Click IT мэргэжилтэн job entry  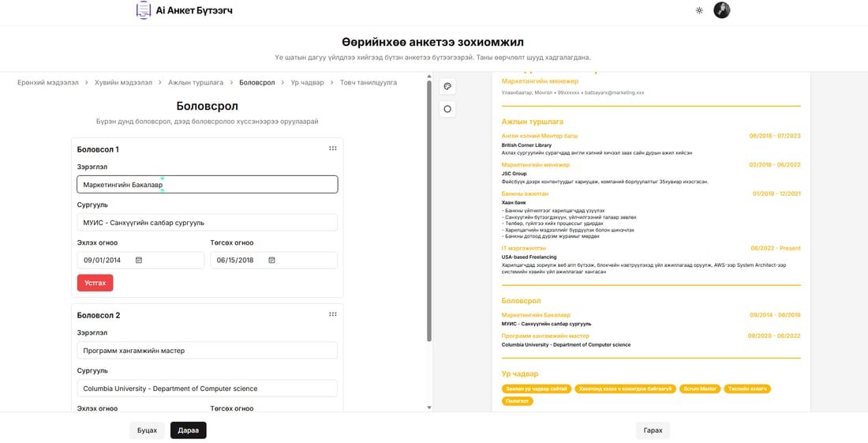(x=524, y=248)
